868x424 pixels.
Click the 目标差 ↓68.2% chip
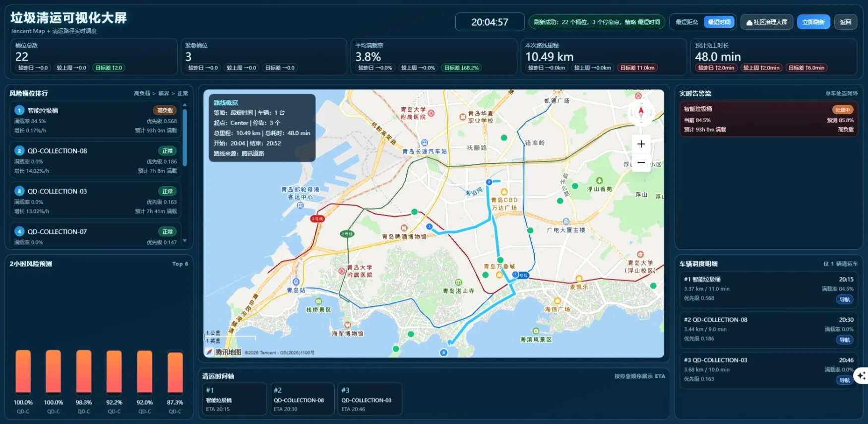click(461, 68)
